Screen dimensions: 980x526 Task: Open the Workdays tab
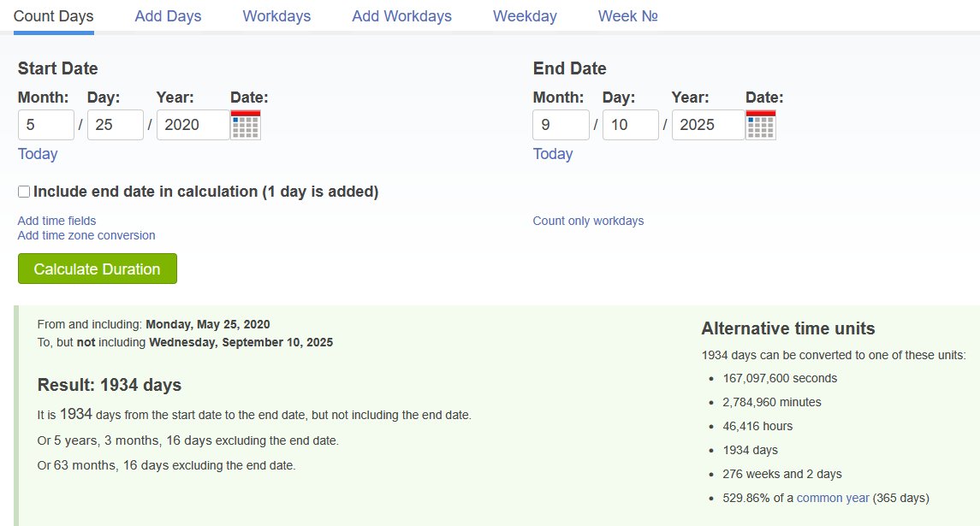(x=276, y=16)
